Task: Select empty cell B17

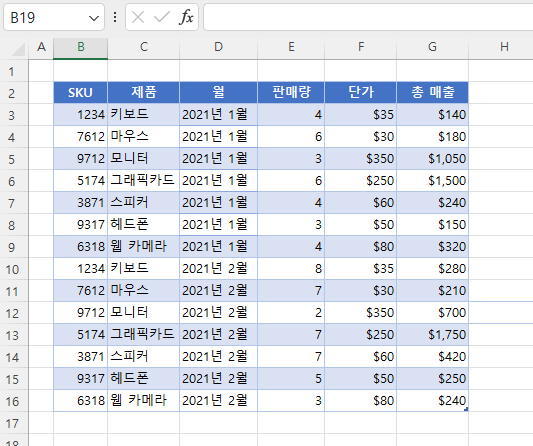Action: pos(81,423)
